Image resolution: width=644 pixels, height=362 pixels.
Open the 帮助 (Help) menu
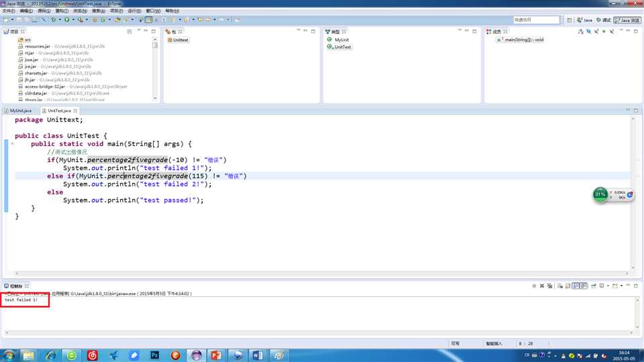click(172, 11)
